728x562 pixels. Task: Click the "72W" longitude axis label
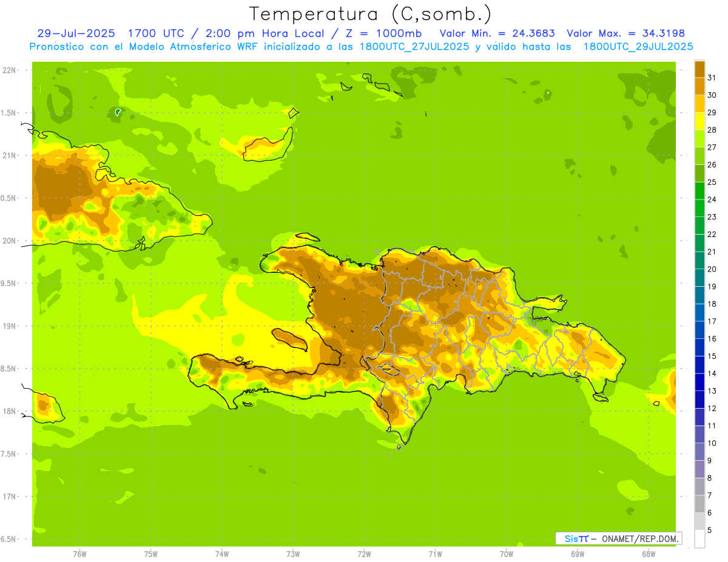click(x=365, y=554)
